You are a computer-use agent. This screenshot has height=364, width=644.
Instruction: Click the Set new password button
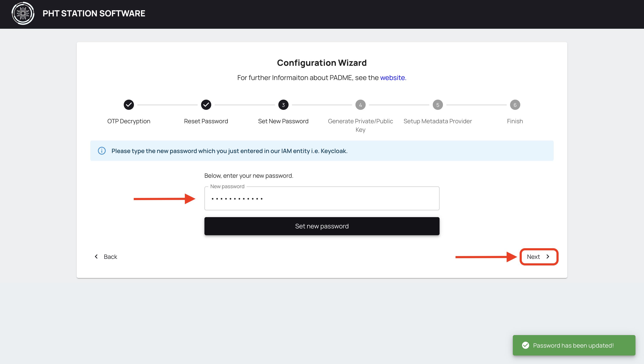pyautogui.click(x=322, y=226)
